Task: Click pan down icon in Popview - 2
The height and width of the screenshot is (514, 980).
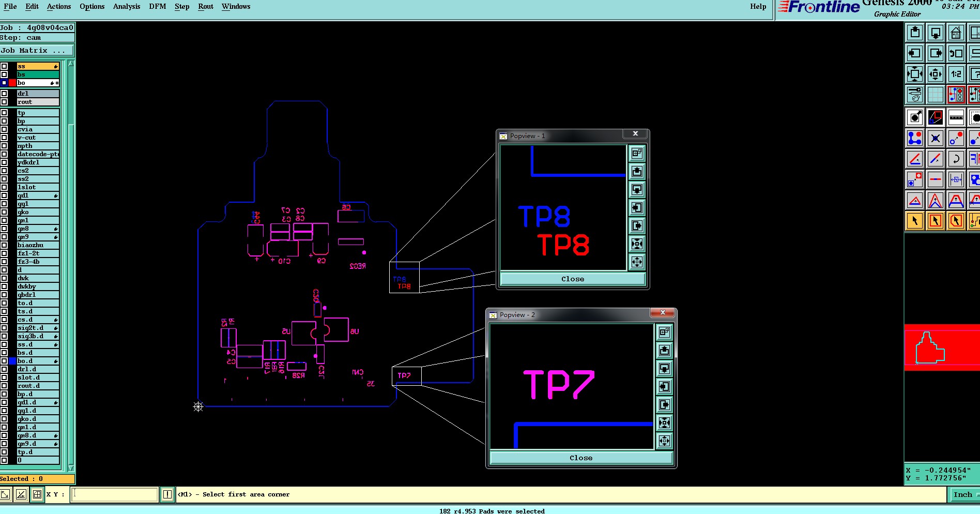Action: tap(665, 368)
